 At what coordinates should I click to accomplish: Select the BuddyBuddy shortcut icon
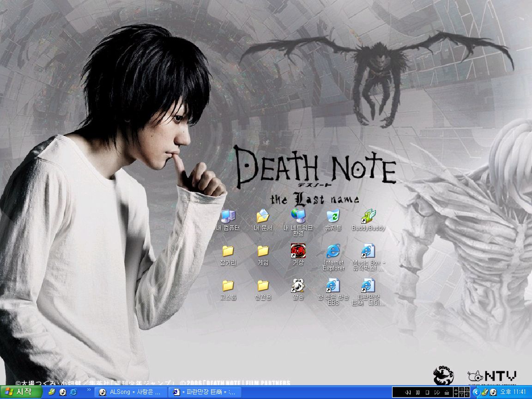(369, 220)
